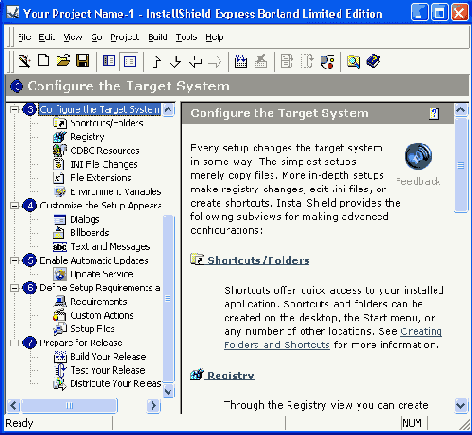The image size is (472, 435).
Task: Open the Project menu
Action: pos(125,37)
